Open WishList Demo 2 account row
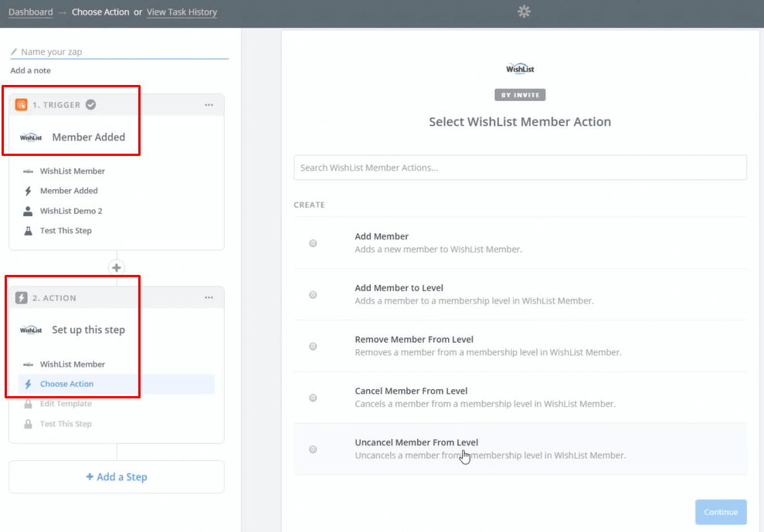This screenshot has height=532, width=764. 117,211
